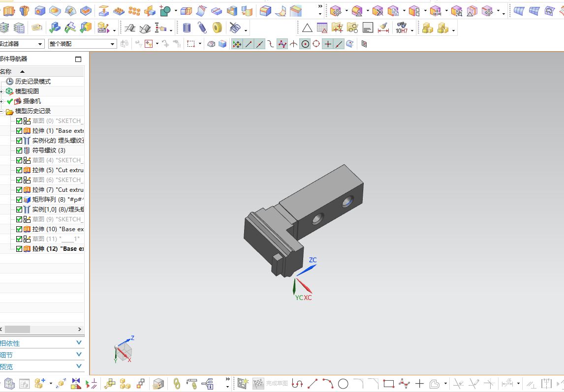Collapse the 模型历史记录 folder
The height and width of the screenshot is (392, 564).
[1, 112]
